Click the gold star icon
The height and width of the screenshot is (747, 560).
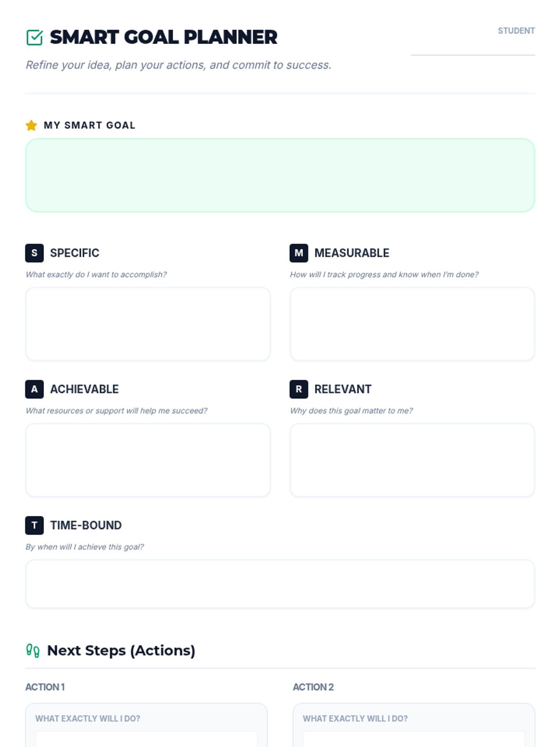point(31,125)
